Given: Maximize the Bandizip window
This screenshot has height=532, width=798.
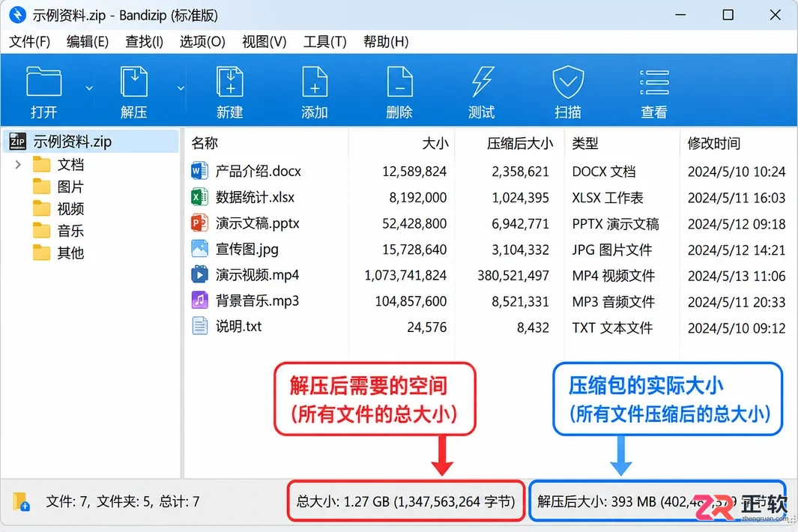Looking at the screenshot, I should [728, 15].
